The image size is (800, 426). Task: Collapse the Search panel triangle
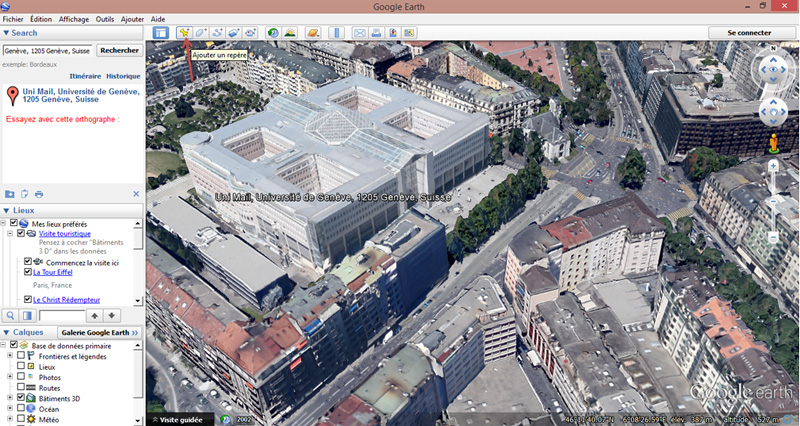[6, 33]
